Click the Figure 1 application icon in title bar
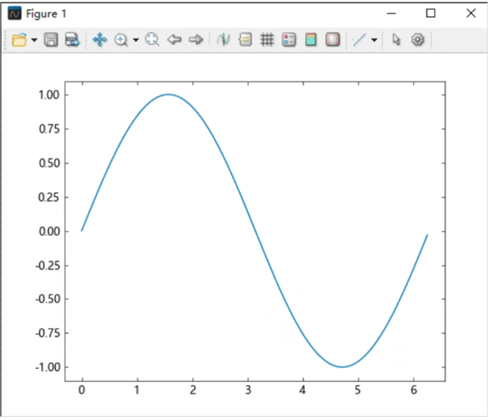This screenshot has width=491, height=420. pos(15,14)
